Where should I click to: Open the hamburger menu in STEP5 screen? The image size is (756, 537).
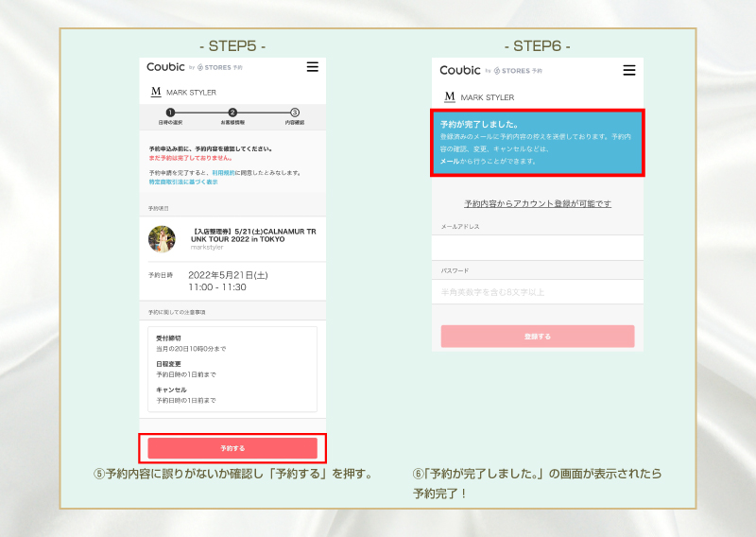tap(313, 67)
